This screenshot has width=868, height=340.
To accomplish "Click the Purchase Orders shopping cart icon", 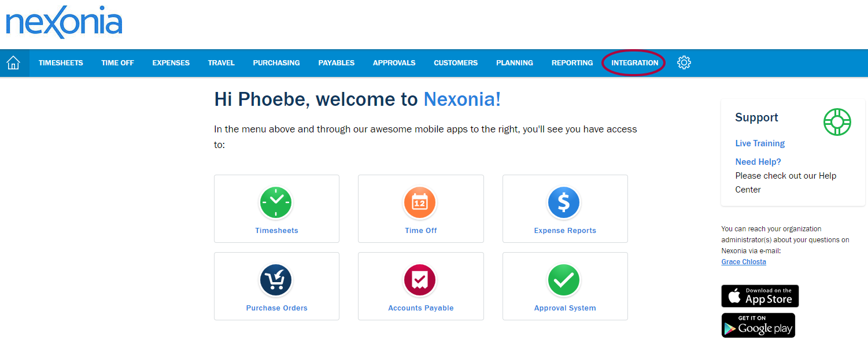I will (x=276, y=280).
